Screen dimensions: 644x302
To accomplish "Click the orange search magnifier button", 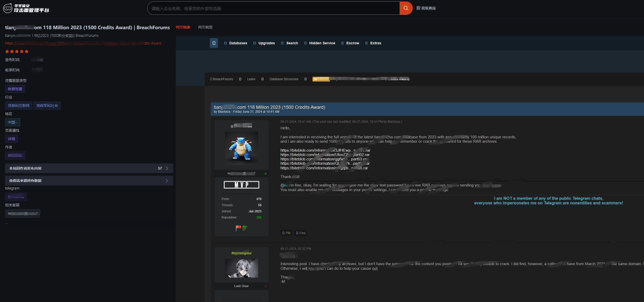I will coord(406,8).
